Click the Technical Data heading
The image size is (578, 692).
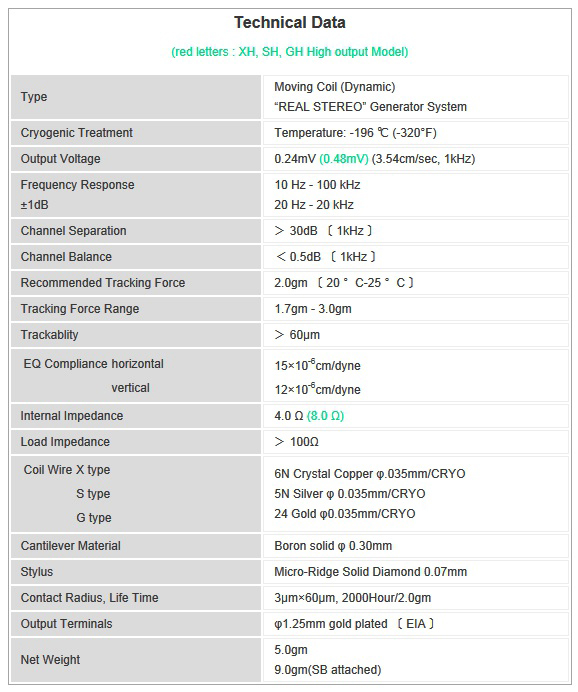pyautogui.click(x=289, y=23)
